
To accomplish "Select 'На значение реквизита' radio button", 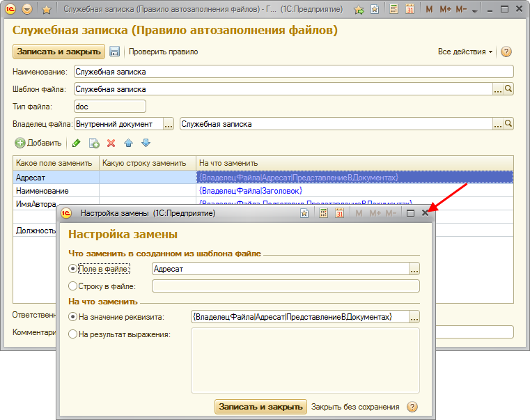I will pos(72,317).
